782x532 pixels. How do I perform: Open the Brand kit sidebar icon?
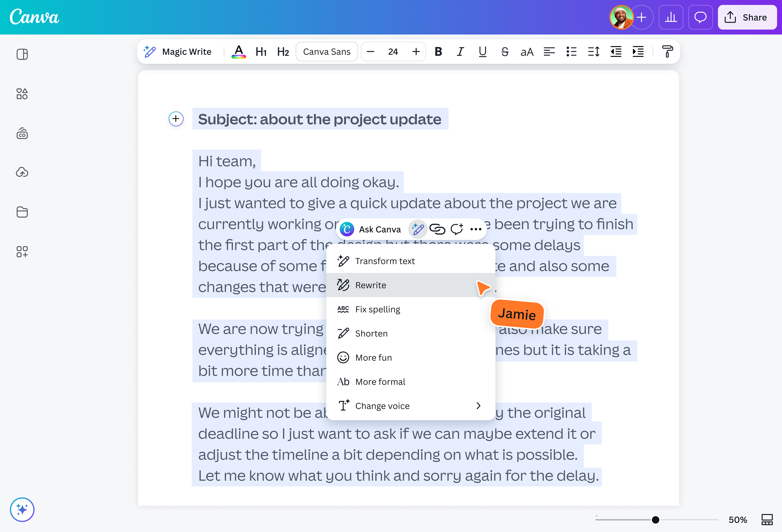22,134
